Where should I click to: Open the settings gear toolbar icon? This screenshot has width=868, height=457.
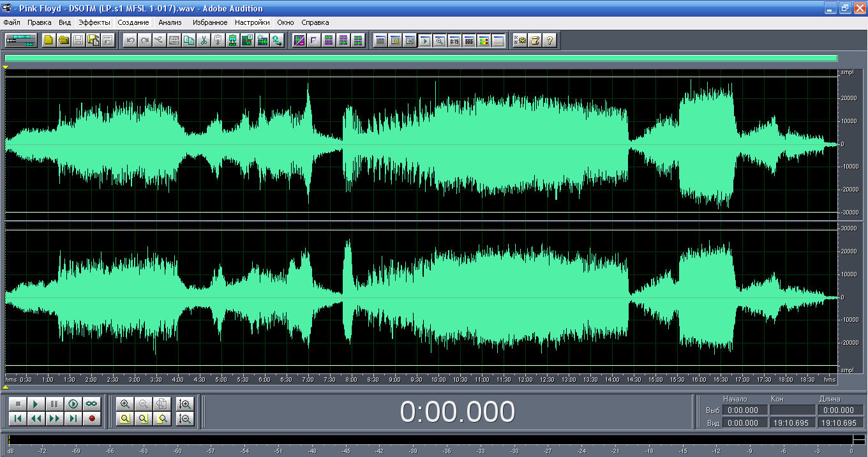520,40
